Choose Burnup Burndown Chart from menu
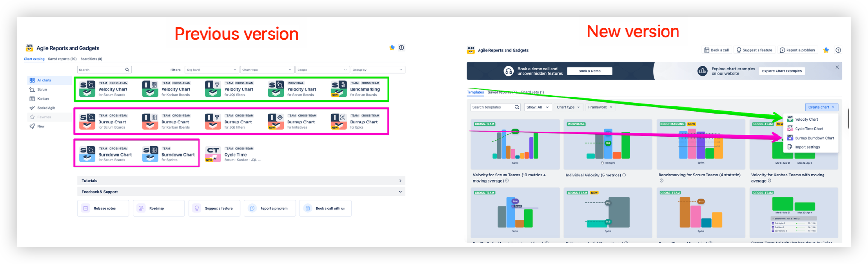The image size is (868, 264). click(x=810, y=138)
